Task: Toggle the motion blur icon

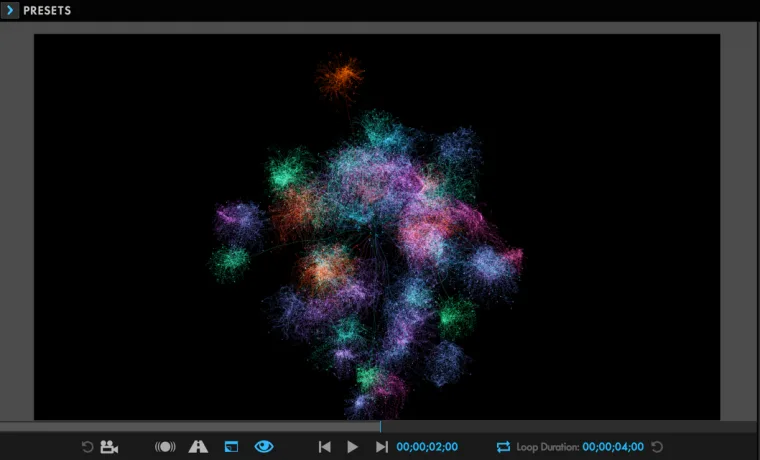Action: coord(165,446)
